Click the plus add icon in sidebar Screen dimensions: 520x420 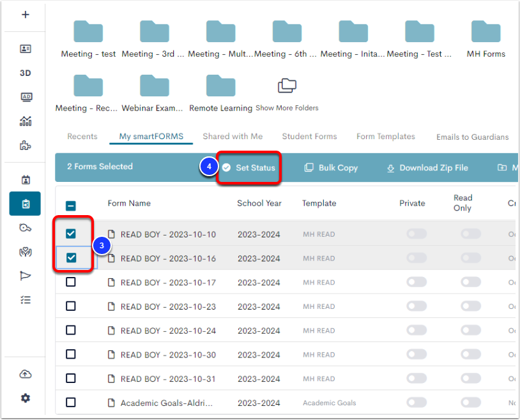(26, 15)
